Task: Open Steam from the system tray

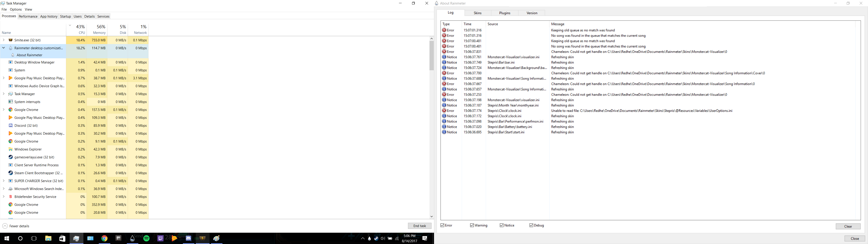Action: click(376, 239)
